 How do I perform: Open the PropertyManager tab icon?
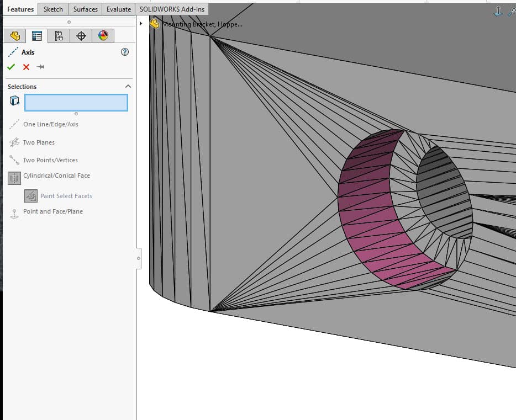(37, 36)
